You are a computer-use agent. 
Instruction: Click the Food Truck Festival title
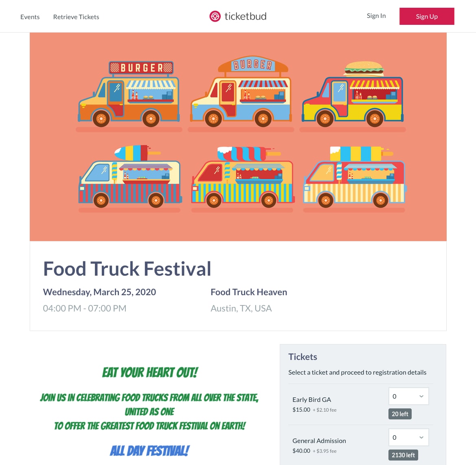127,269
